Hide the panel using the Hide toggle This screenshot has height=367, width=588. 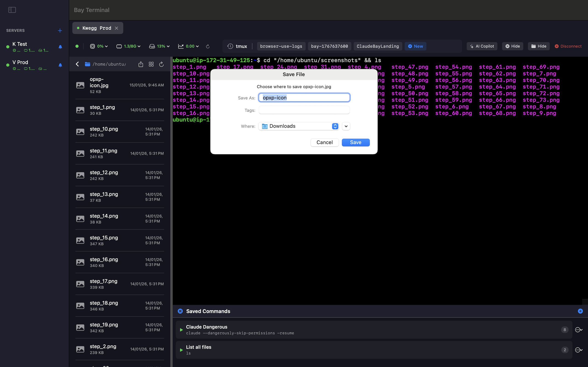pos(512,46)
